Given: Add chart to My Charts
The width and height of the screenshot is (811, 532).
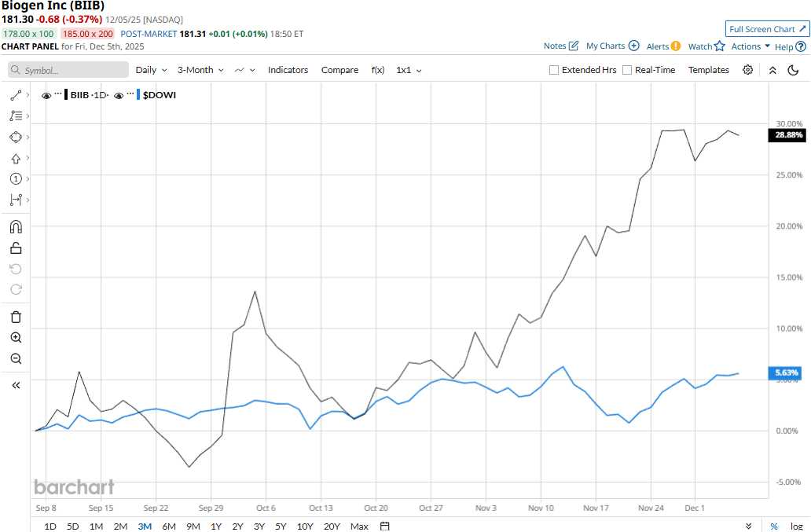Looking at the screenshot, I should tap(612, 46).
